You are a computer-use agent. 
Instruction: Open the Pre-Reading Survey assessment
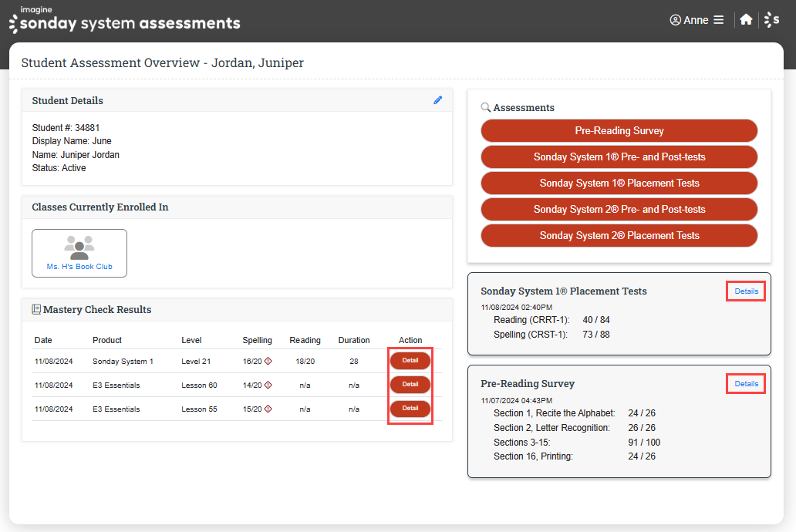(619, 130)
